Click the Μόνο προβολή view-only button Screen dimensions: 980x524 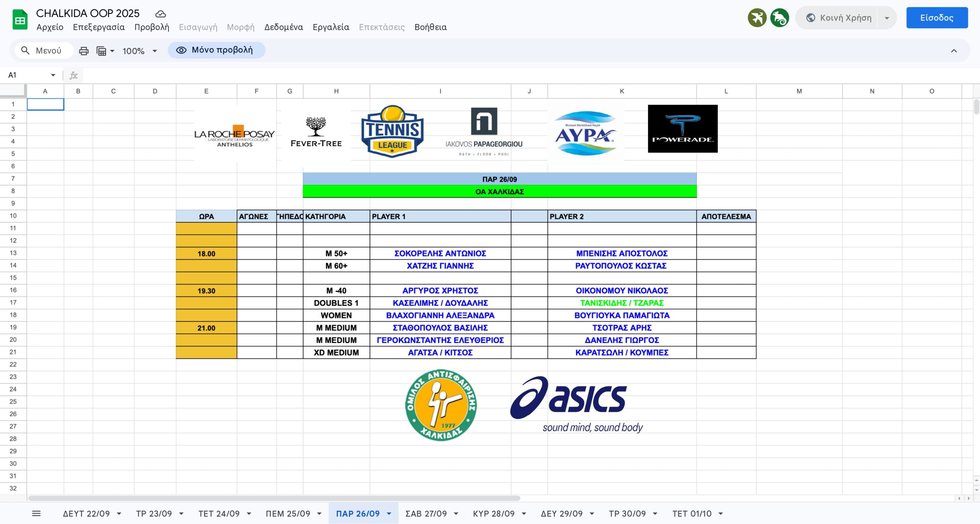click(x=216, y=50)
